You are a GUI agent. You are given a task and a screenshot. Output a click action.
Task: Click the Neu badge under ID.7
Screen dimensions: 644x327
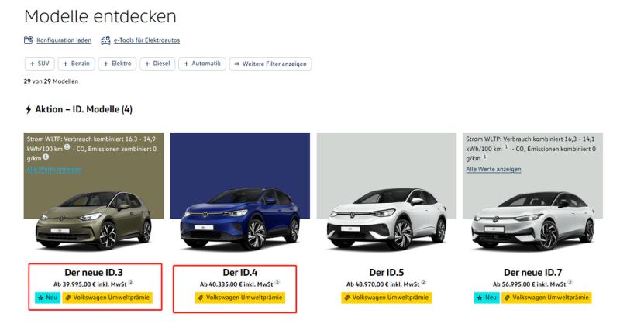pyautogui.click(x=487, y=298)
